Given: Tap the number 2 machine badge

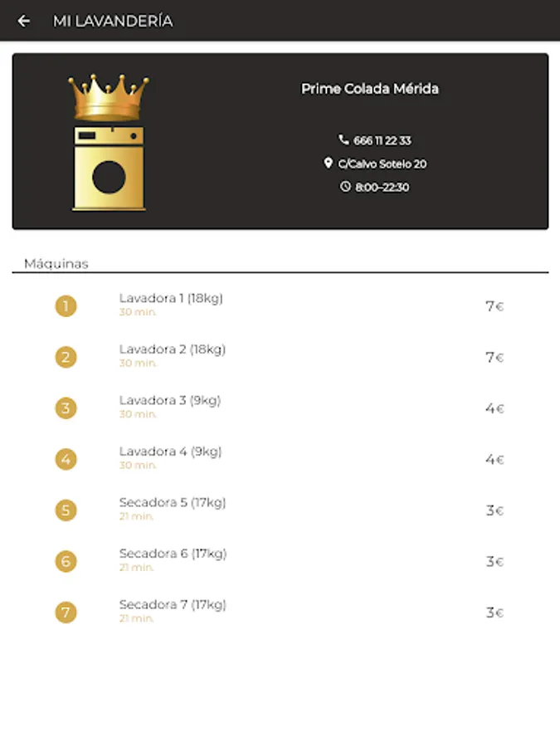Looking at the screenshot, I should pyautogui.click(x=66, y=358).
